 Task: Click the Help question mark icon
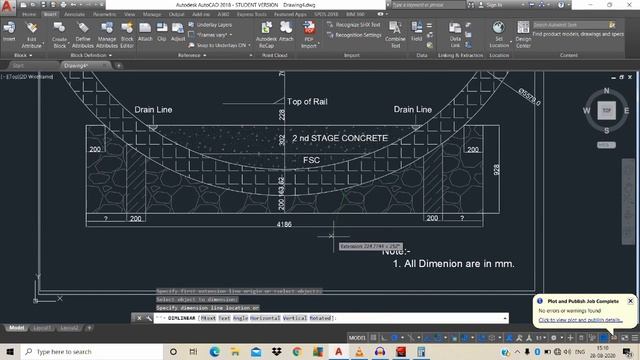[x=561, y=5]
